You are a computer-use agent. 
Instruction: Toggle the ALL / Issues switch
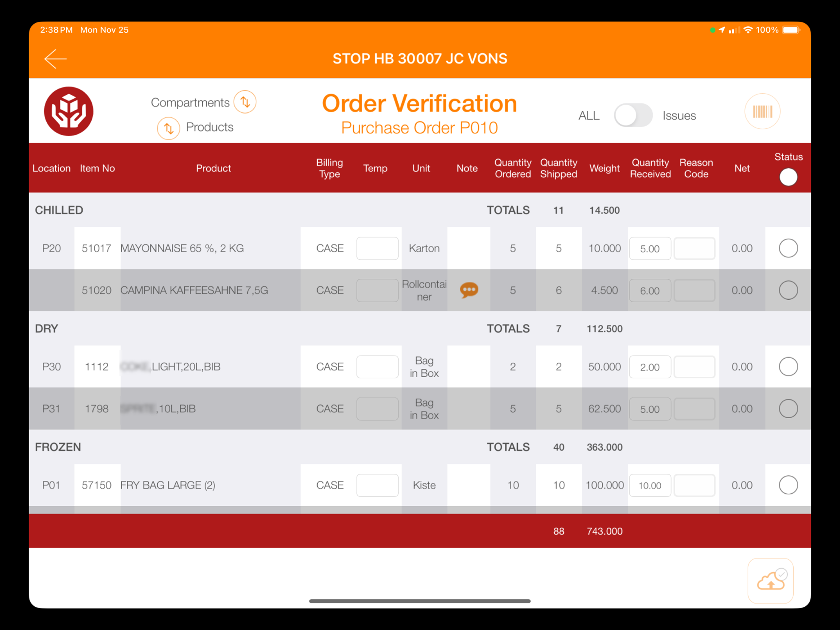(633, 116)
